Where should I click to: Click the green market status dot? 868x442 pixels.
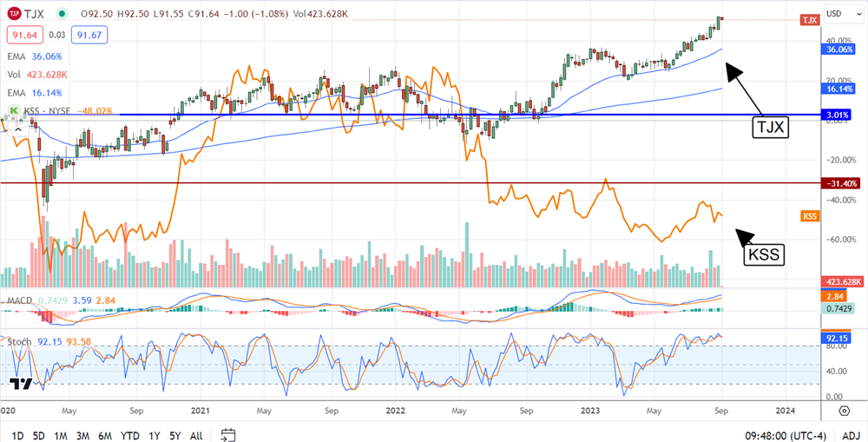(x=61, y=14)
